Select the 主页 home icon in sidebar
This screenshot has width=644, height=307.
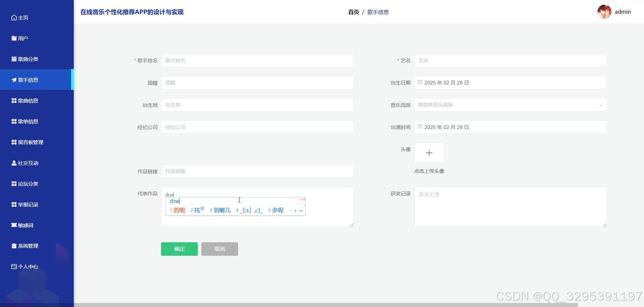pyautogui.click(x=14, y=17)
